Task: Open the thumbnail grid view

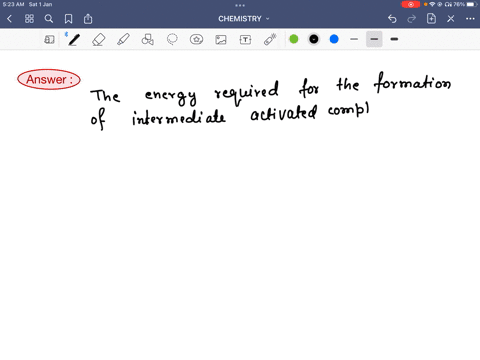Action: 29,19
